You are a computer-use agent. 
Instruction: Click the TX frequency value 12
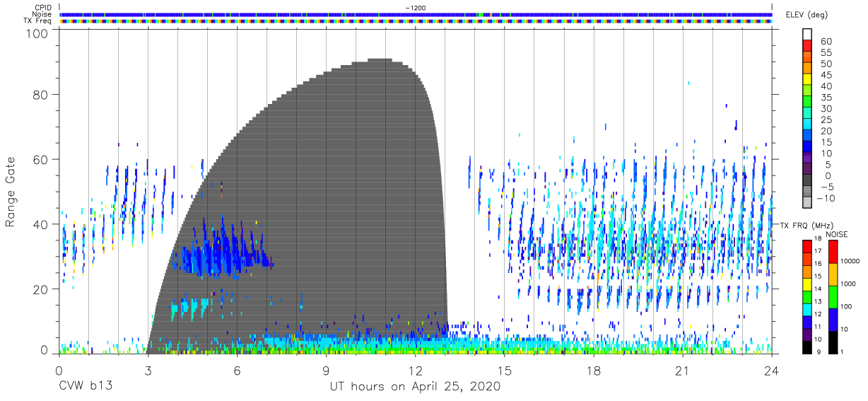pos(818,313)
